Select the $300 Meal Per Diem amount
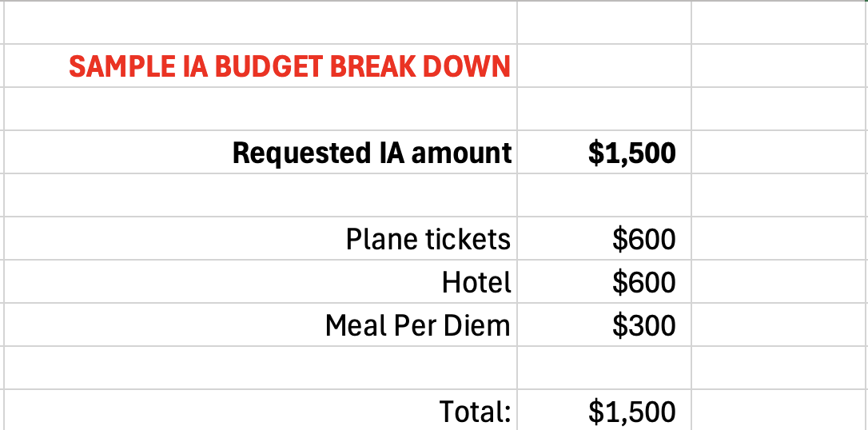The image size is (868, 430). (x=643, y=325)
